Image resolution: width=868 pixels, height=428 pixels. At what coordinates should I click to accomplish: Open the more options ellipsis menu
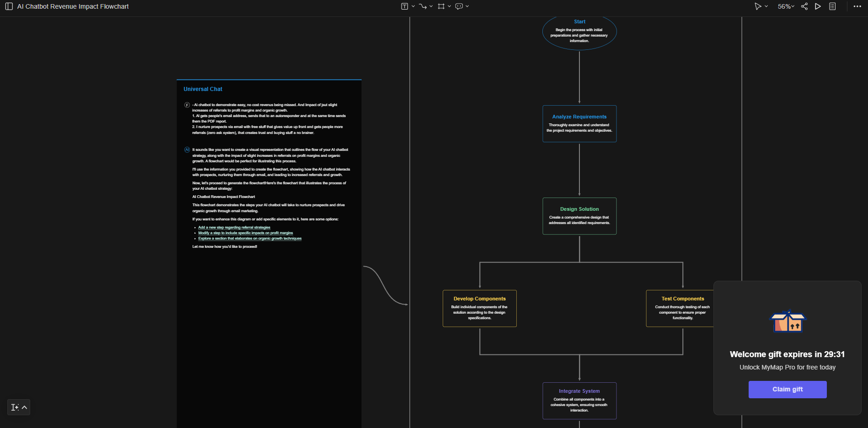858,6
